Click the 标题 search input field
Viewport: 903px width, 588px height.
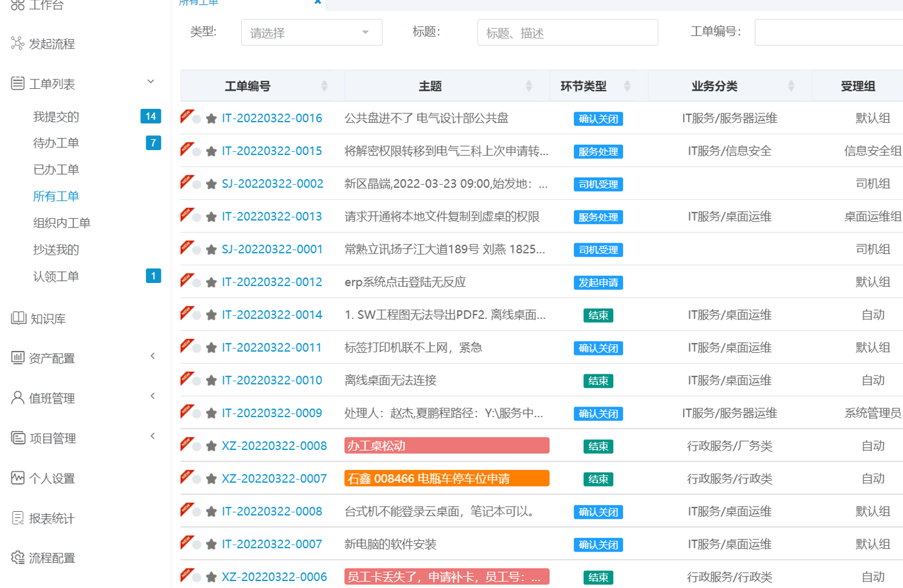coord(567,33)
